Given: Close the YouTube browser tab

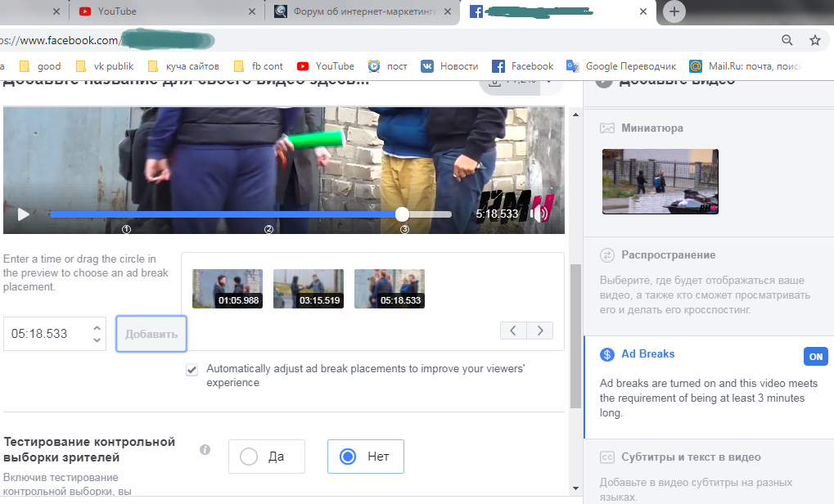Looking at the screenshot, I should (252, 11).
